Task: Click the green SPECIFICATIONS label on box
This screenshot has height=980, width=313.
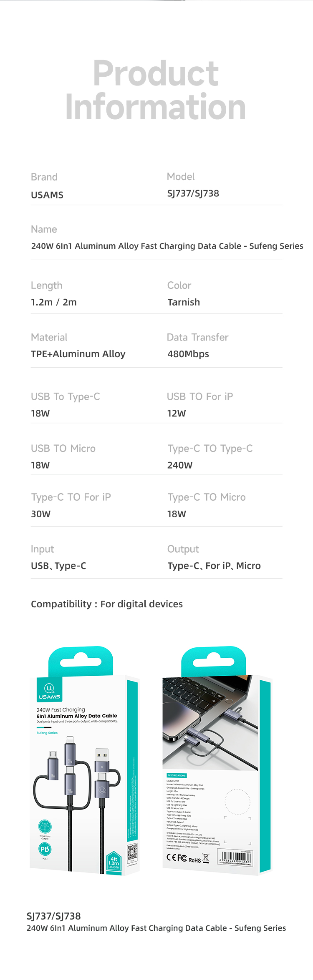Action: tap(177, 775)
